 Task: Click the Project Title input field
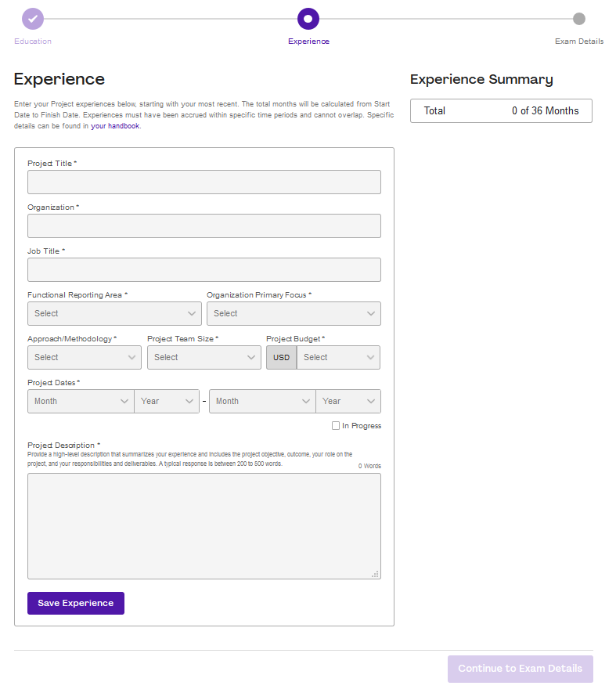204,182
